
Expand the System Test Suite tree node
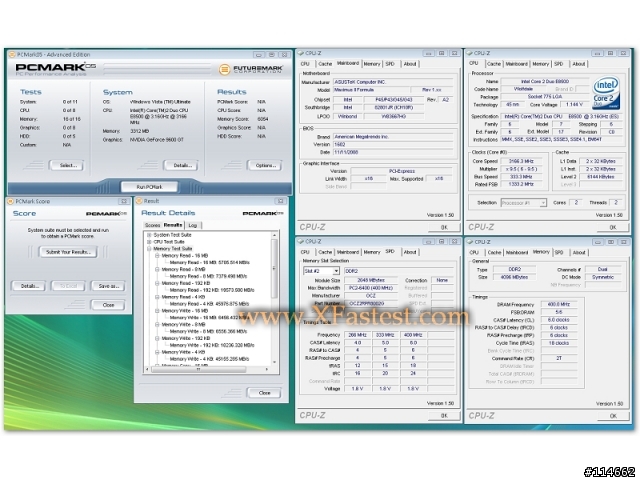tap(150, 234)
